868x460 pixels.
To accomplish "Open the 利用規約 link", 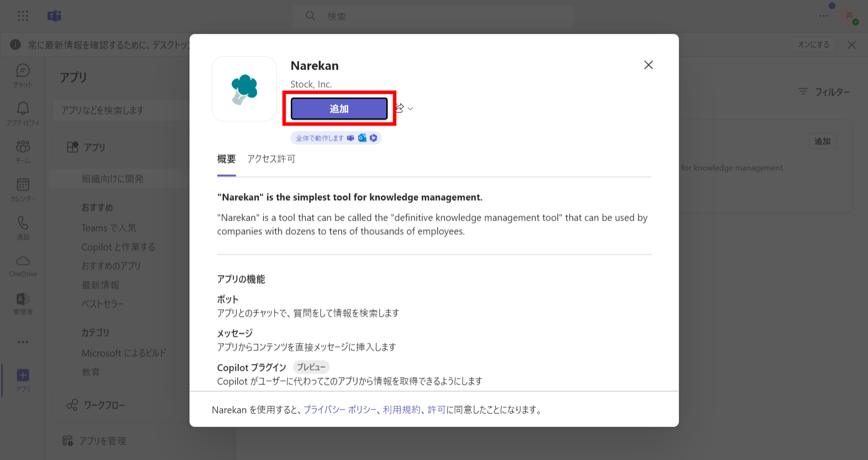I will 402,410.
